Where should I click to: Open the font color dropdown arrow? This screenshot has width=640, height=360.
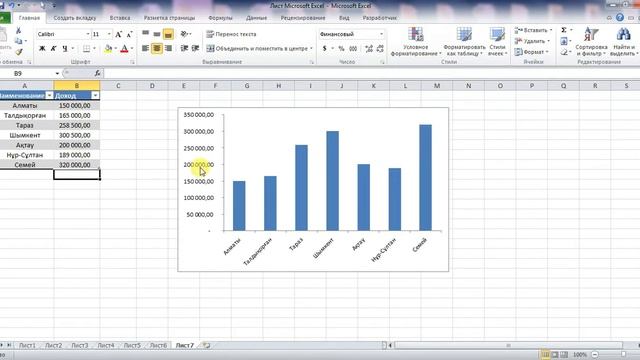(132, 49)
